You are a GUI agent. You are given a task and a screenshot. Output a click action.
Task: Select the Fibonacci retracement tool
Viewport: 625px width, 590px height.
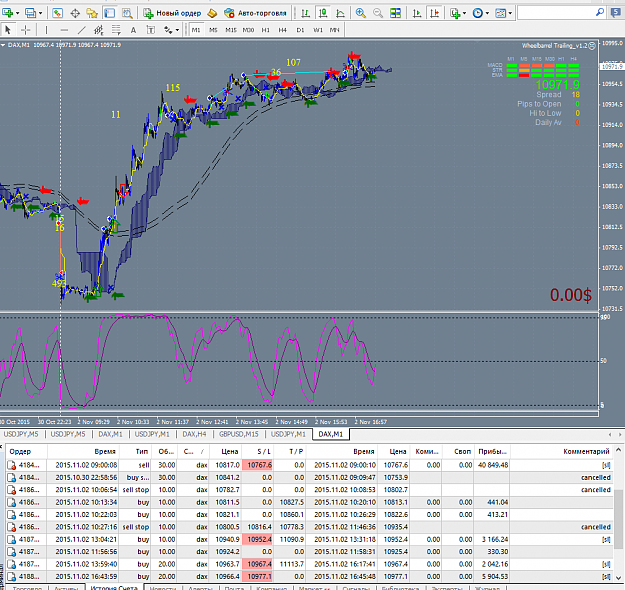[116, 30]
